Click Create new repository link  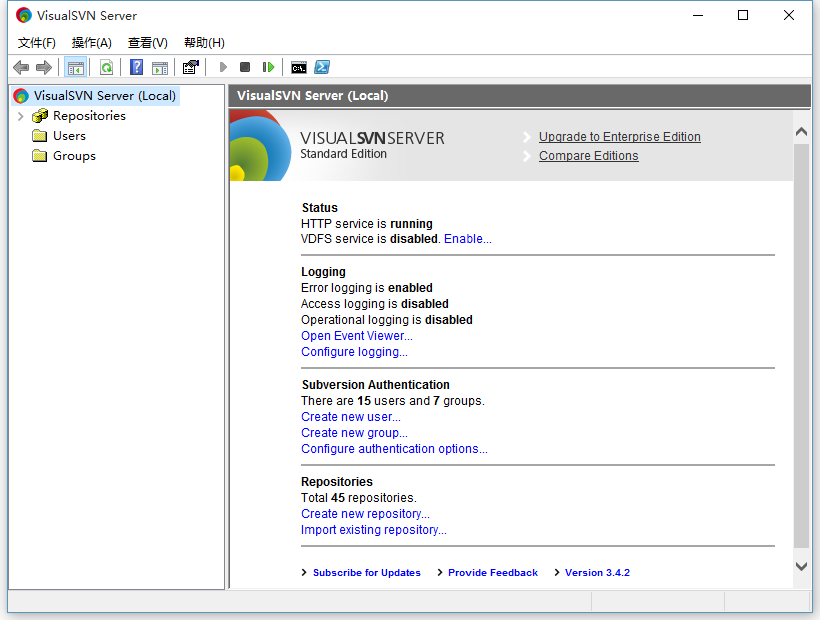click(365, 514)
